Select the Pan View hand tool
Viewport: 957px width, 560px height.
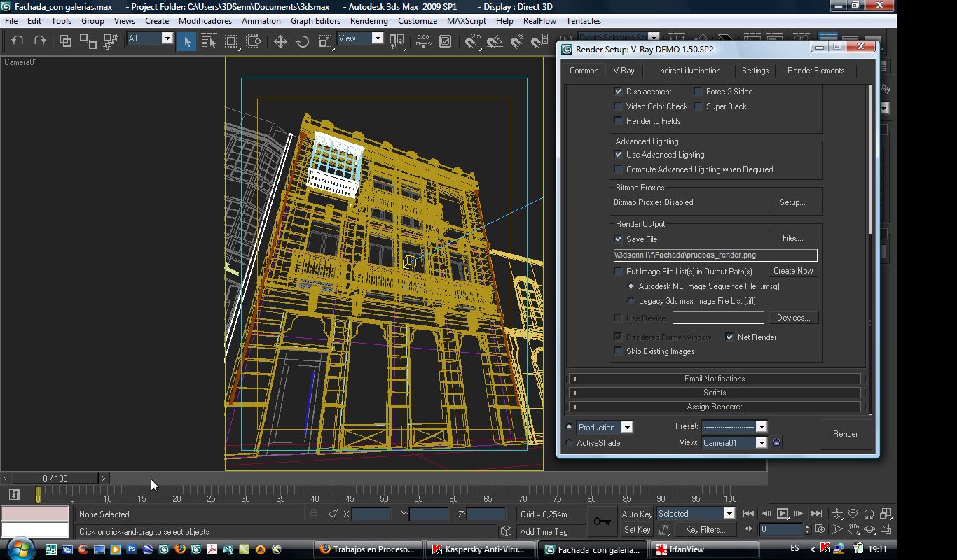(853, 530)
